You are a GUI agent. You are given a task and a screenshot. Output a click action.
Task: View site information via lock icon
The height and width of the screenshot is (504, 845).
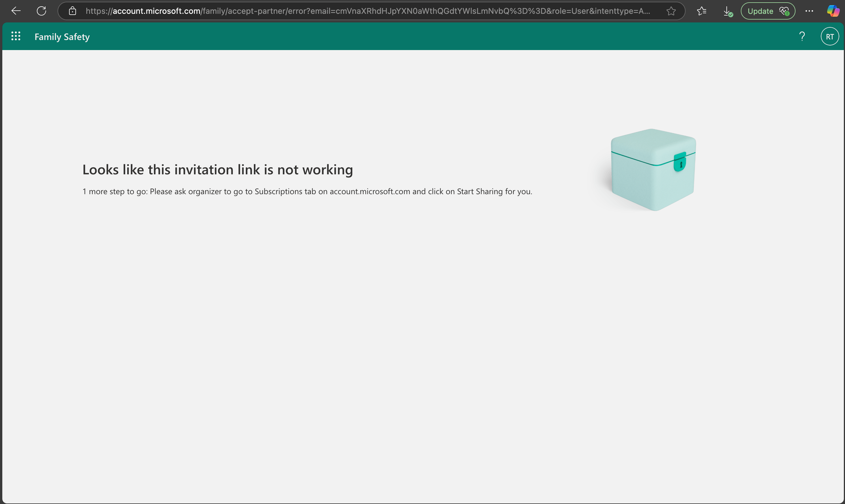point(72,11)
